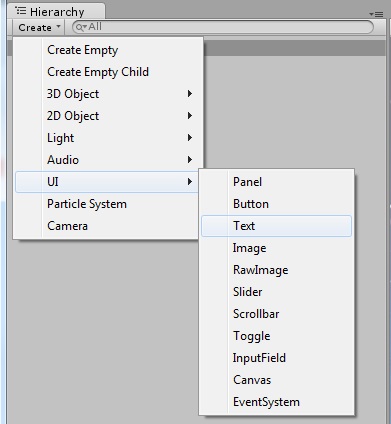
Task: Expand the 3D Object submenu arrow
Action: 190,94
